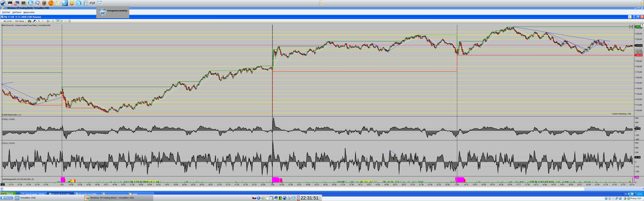Open the Zařízení menu
This screenshot has width=644, height=201.
tap(17, 12)
